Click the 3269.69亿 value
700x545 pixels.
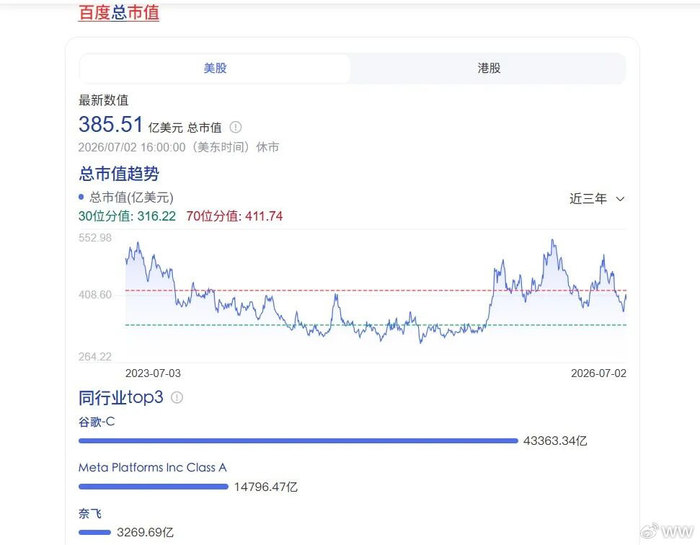(x=145, y=532)
